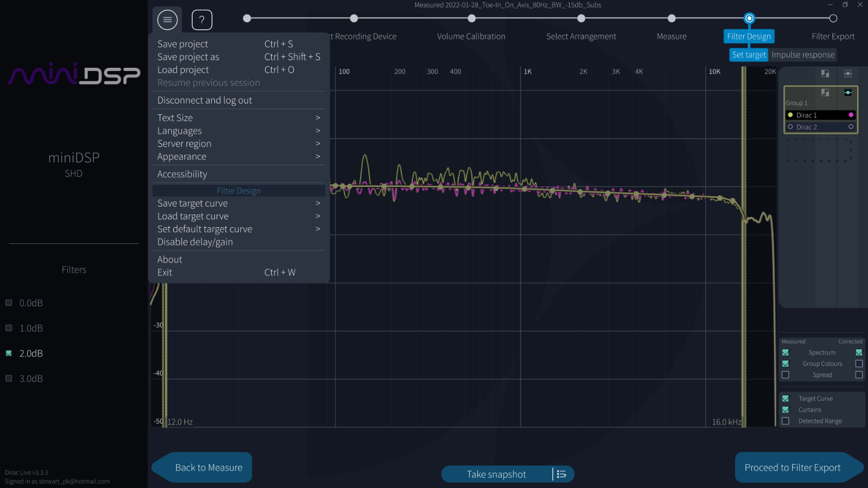Screen dimensions: 868x488
Task: Click the Volume Calibration step dot
Action: click(471, 18)
